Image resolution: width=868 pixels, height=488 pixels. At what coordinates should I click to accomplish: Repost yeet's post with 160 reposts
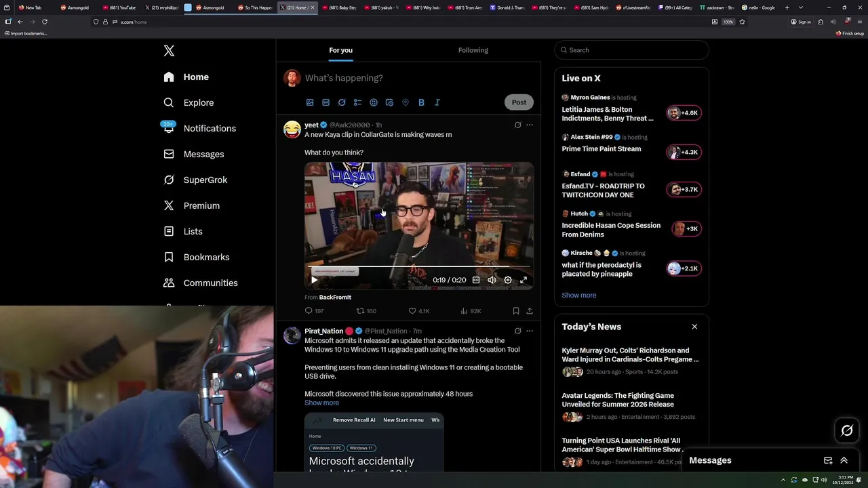pos(366,311)
